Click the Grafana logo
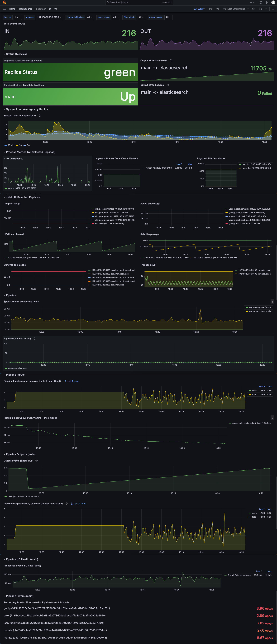The image size is (277, 644). click(5, 3)
